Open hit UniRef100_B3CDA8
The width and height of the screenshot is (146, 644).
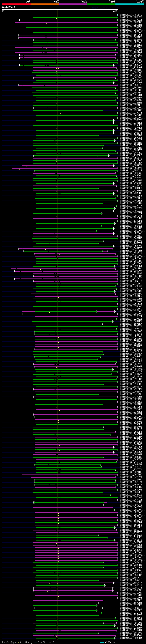[x=131, y=75]
